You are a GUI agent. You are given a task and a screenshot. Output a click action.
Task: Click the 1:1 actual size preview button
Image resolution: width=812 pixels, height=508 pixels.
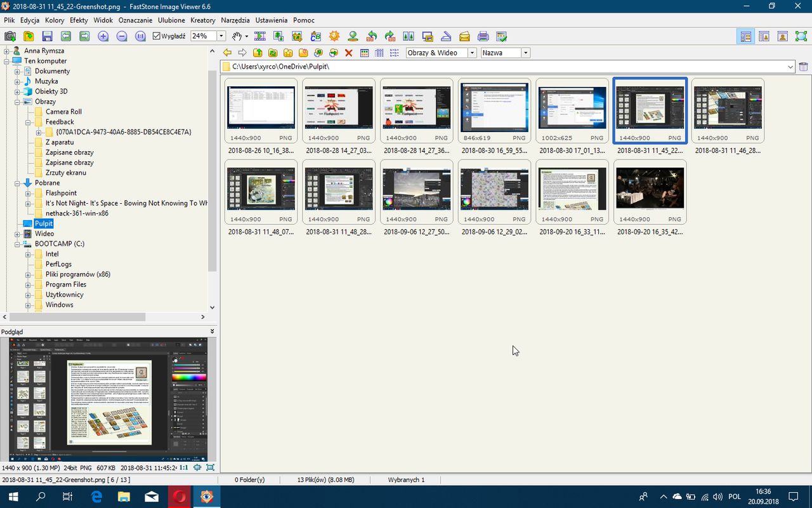point(184,468)
